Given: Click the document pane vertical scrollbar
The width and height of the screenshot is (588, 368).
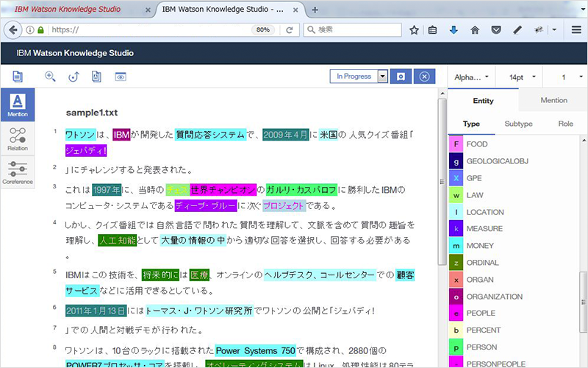Looking at the screenshot, I should point(442,180).
